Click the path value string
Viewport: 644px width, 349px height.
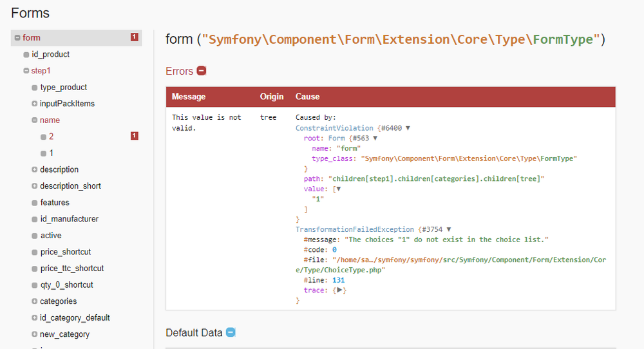[x=436, y=178]
